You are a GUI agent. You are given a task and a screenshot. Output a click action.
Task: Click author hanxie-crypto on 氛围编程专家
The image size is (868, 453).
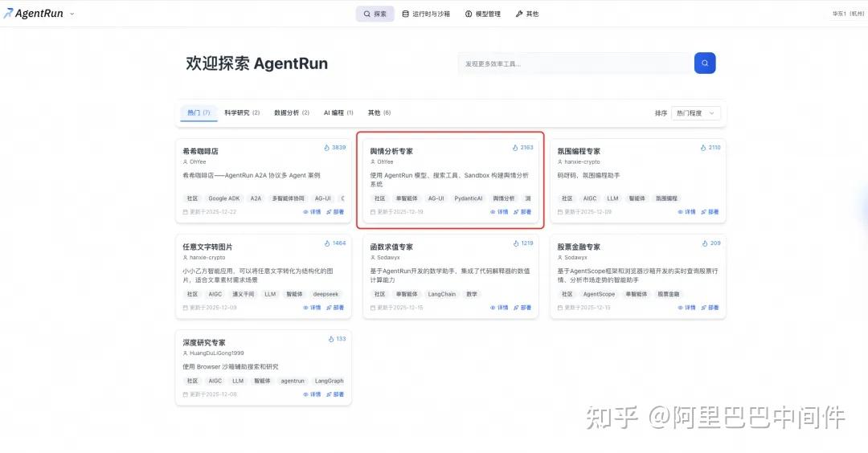pos(579,162)
